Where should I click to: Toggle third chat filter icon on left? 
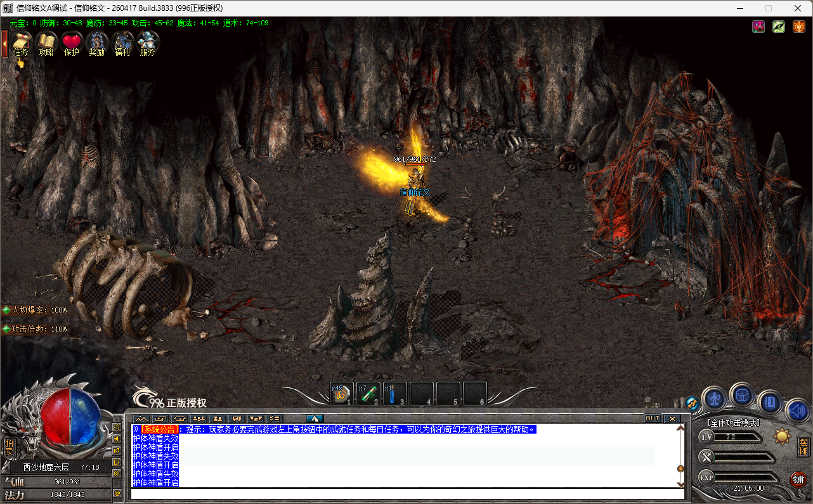(117, 450)
